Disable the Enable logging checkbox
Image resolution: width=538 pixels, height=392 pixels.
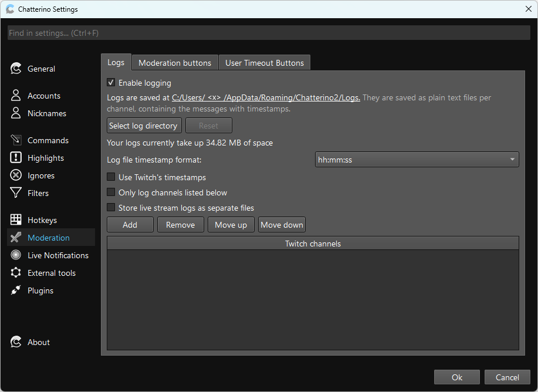[111, 82]
